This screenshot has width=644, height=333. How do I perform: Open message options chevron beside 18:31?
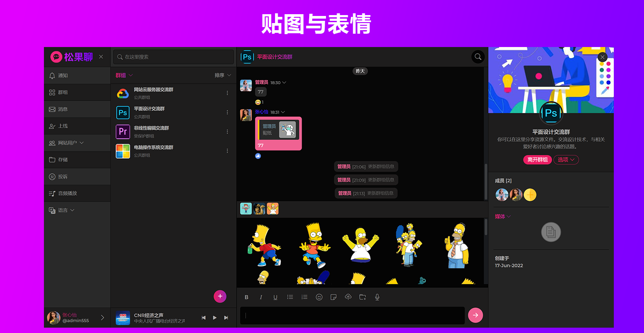click(283, 112)
